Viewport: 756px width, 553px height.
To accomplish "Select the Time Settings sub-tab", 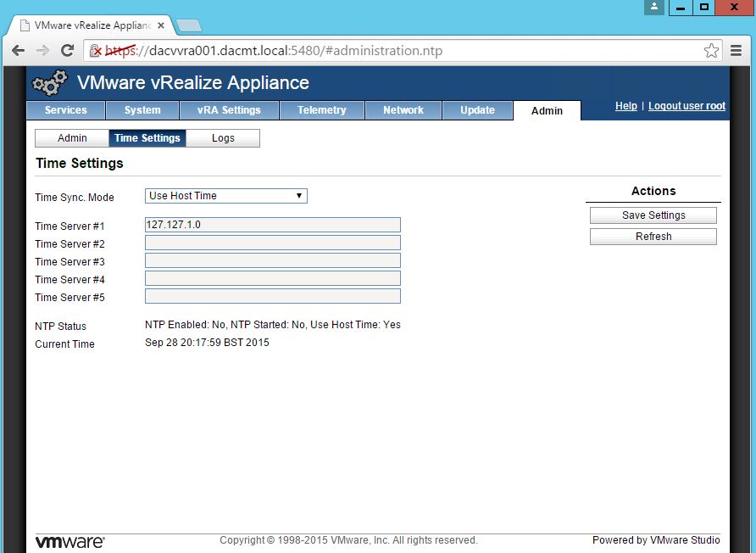I will coord(147,138).
